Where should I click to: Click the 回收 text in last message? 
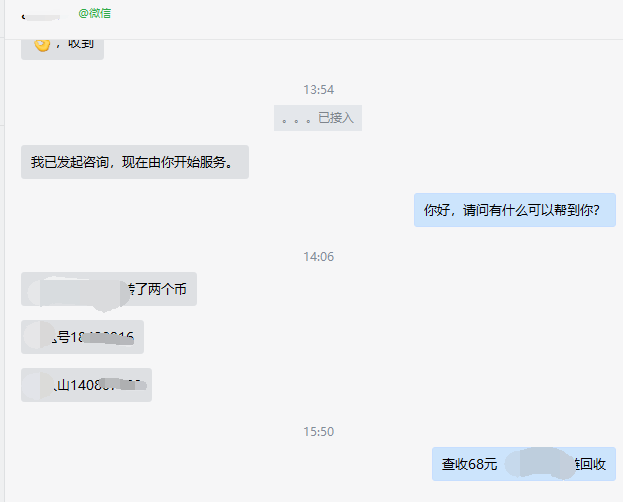pos(593,464)
